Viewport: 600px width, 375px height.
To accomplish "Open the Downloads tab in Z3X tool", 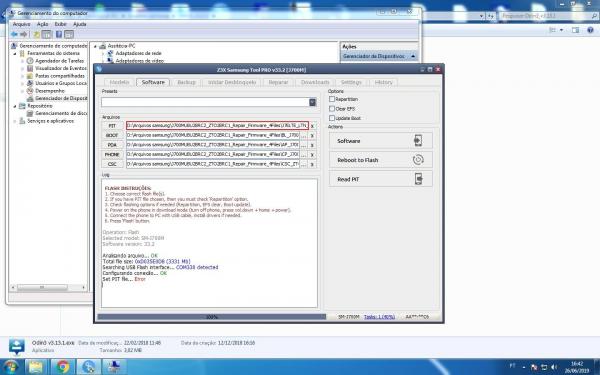I will (315, 82).
